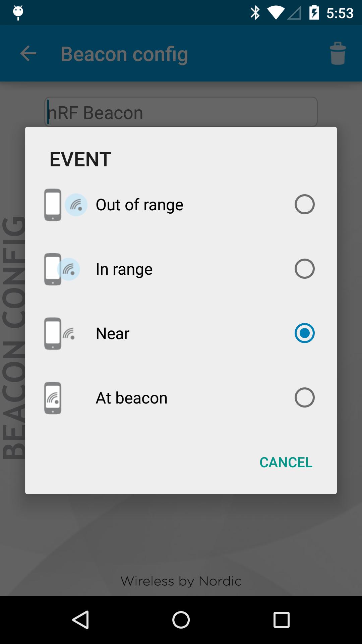This screenshot has height=644, width=362.
Task: Open the delete beacon trash icon
Action: tap(337, 54)
